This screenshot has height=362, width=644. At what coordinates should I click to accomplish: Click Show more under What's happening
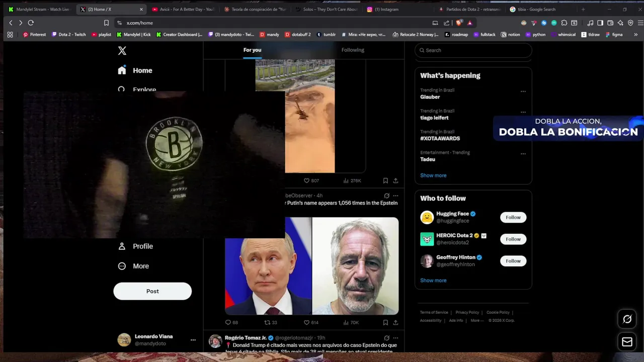433,175
